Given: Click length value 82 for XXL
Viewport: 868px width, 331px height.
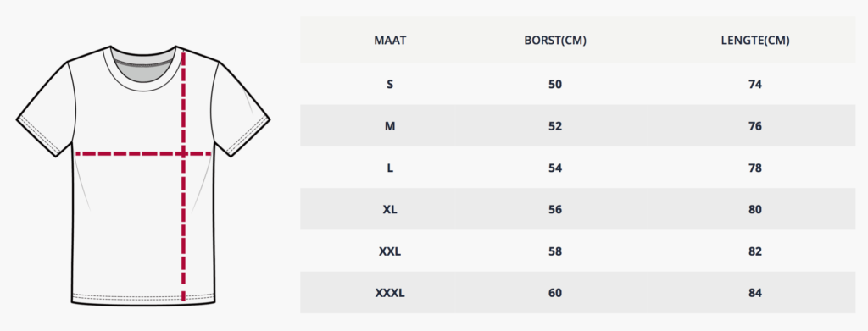Looking at the screenshot, I should pyautogui.click(x=755, y=251).
